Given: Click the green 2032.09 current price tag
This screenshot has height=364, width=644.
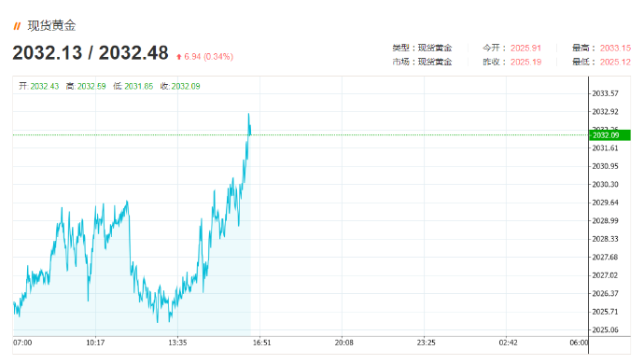Looking at the screenshot, I should (x=609, y=135).
